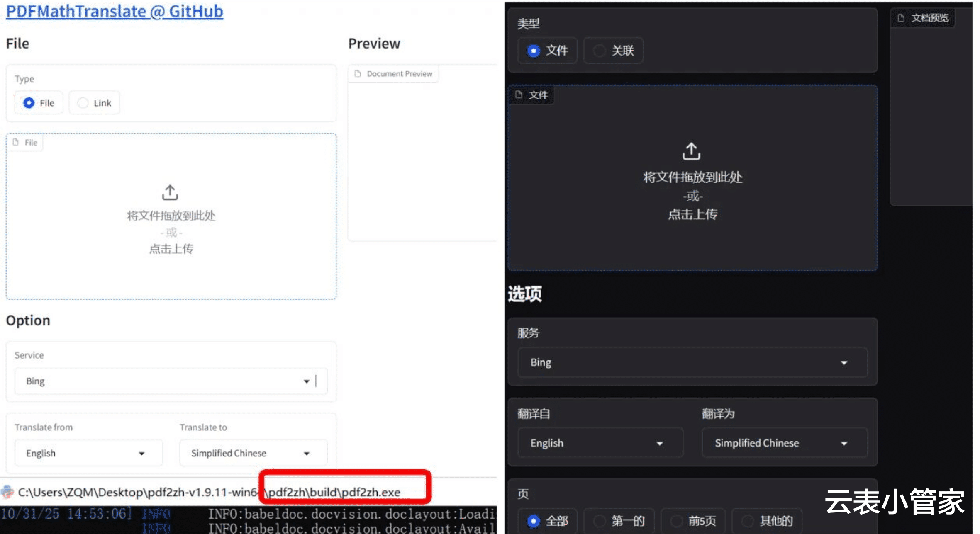This screenshot has width=980, height=534.
Task: Click upload arrow icon in light file dropzone
Action: click(170, 193)
